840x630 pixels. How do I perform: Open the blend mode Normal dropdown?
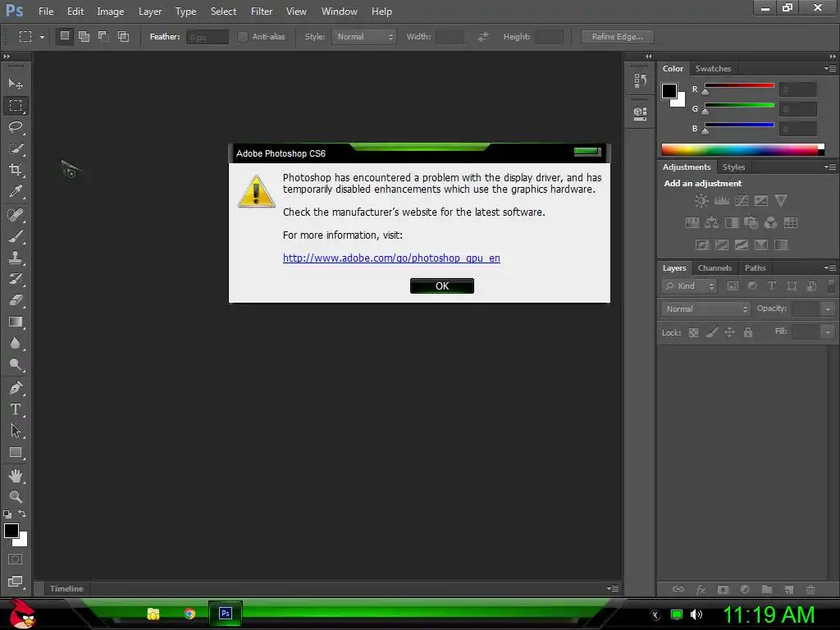(705, 308)
